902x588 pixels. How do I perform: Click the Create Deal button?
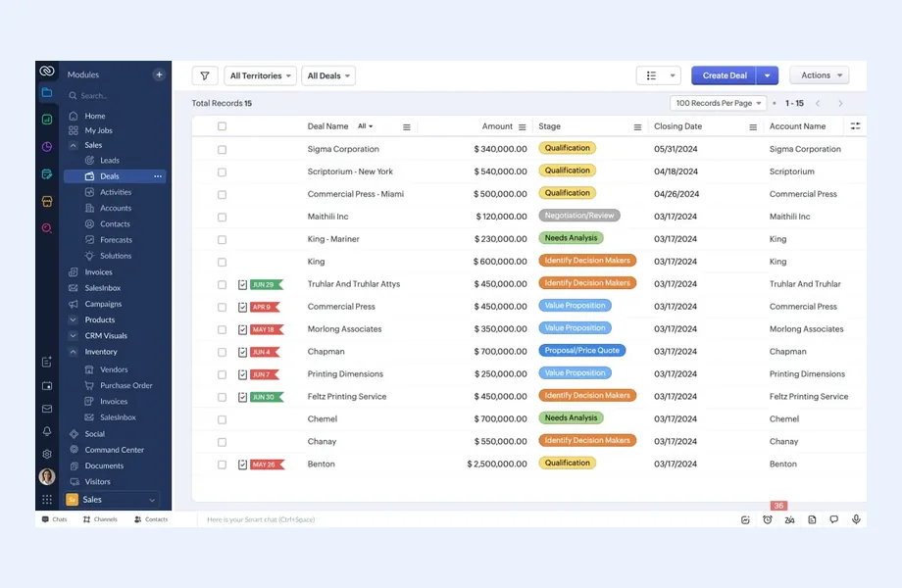click(x=725, y=75)
